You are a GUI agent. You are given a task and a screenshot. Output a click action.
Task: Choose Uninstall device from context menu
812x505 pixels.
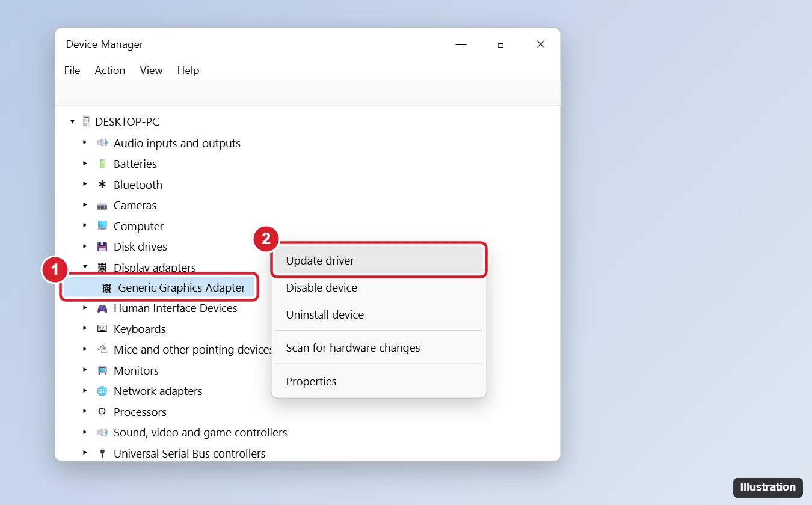click(x=379, y=314)
